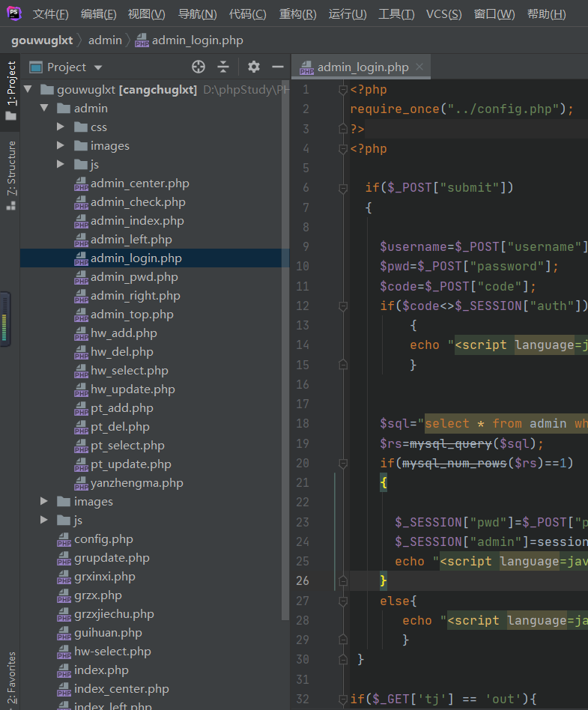Fold the if($_POST["submit"]) block on line 6
Image resolution: width=588 pixels, height=710 pixels.
coord(343,188)
